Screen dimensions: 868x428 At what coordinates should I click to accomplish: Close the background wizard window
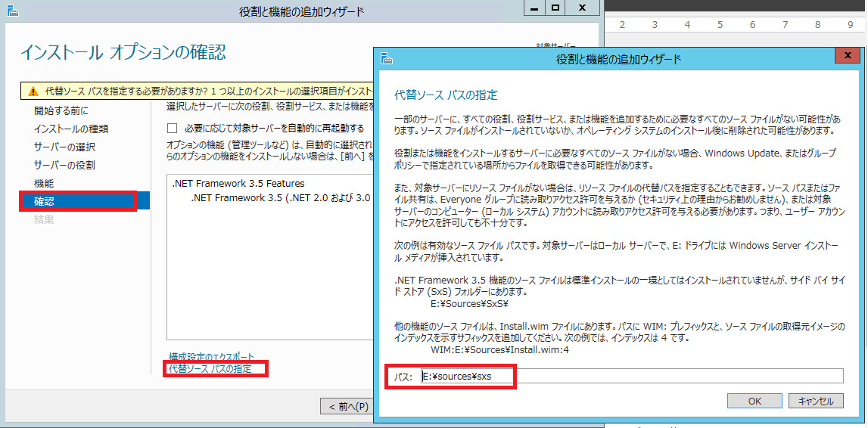click(582, 8)
